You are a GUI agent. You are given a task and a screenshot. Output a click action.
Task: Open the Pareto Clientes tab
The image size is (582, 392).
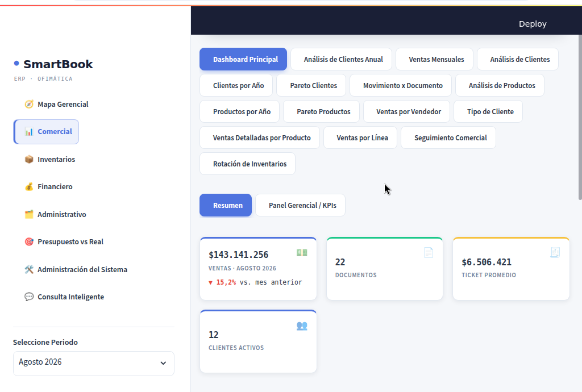tap(311, 85)
